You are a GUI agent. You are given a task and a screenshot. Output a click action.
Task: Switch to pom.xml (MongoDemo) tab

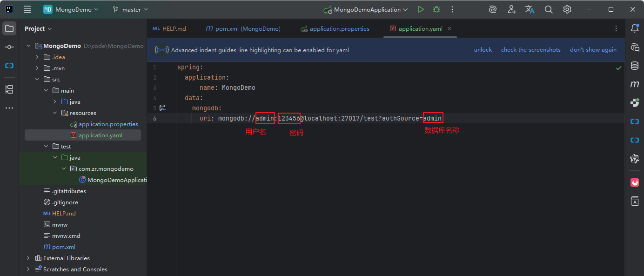click(x=243, y=28)
